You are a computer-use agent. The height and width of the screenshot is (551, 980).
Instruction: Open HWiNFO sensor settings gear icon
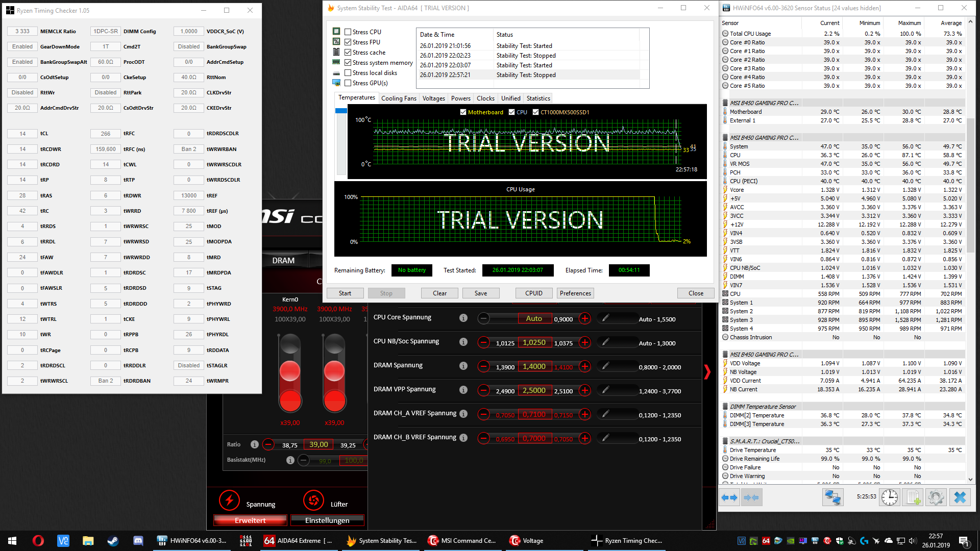(936, 497)
